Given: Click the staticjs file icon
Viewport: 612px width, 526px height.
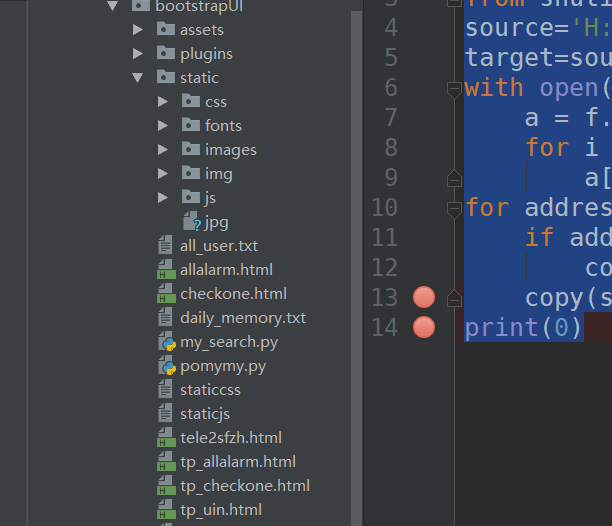Looking at the screenshot, I should pyautogui.click(x=165, y=413).
